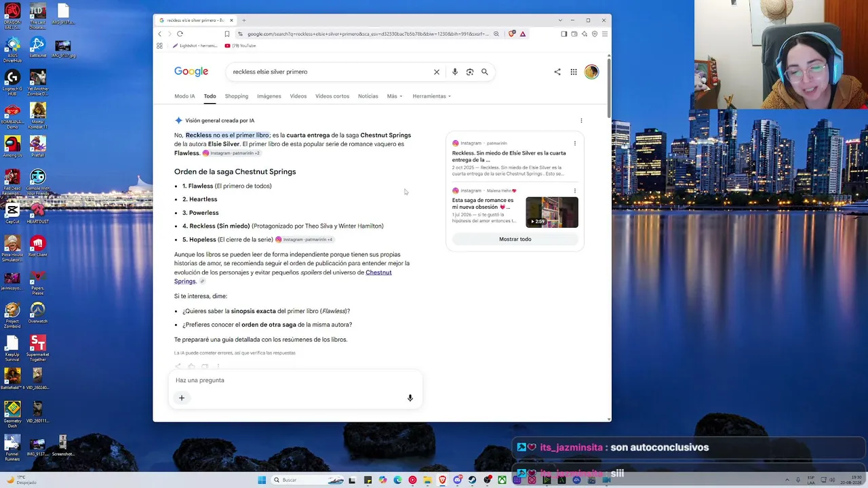
Task: Open the Videos results tab
Action: point(298,96)
